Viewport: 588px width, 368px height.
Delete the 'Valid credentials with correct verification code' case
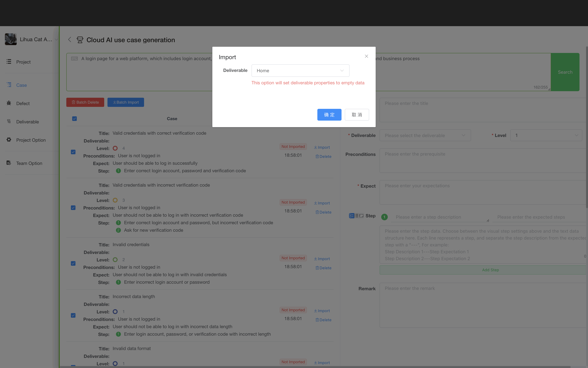pos(323,157)
